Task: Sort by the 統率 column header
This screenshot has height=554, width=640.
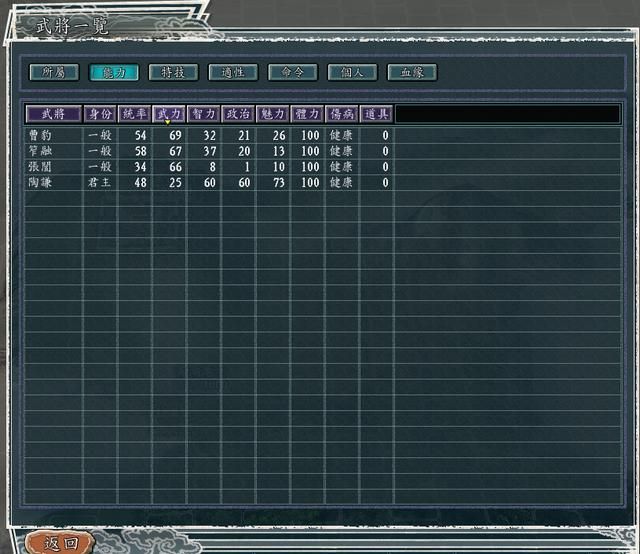Action: coord(135,114)
